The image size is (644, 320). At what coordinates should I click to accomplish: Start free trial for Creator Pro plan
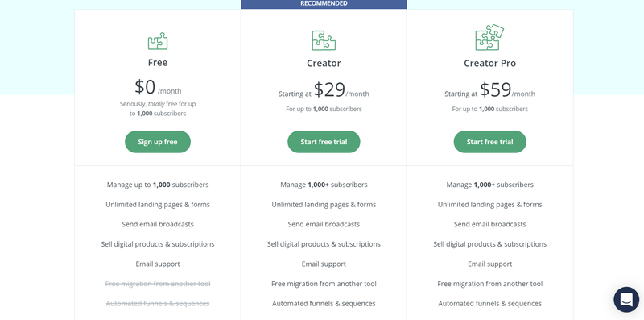[489, 142]
